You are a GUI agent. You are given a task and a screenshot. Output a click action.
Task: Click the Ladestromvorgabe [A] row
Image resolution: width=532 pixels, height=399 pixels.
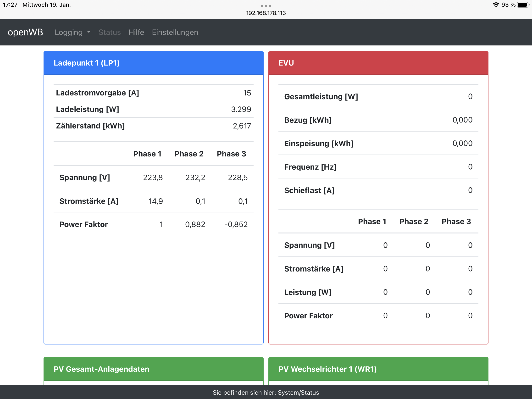[153, 93]
